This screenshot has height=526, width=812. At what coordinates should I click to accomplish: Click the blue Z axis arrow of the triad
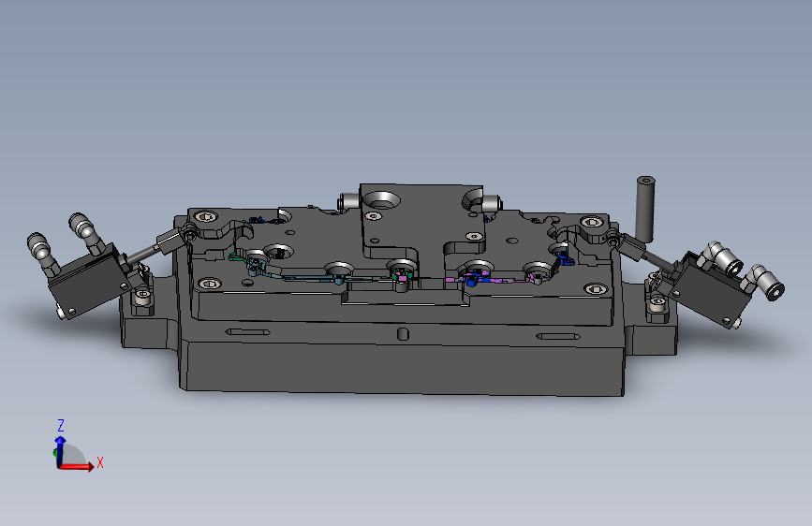pyautogui.click(x=60, y=450)
